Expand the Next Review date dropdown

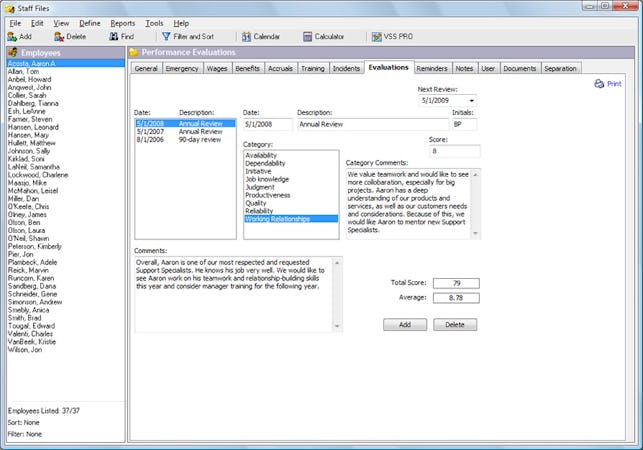(470, 101)
